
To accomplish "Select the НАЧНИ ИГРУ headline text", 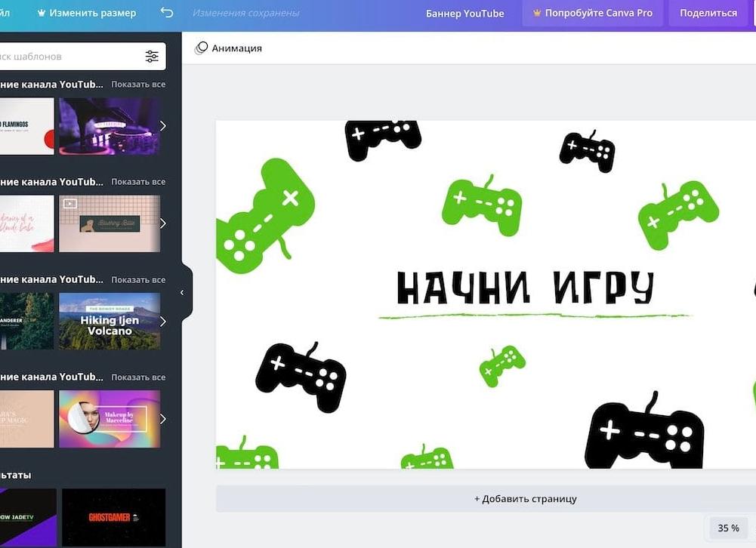I will pos(525,288).
